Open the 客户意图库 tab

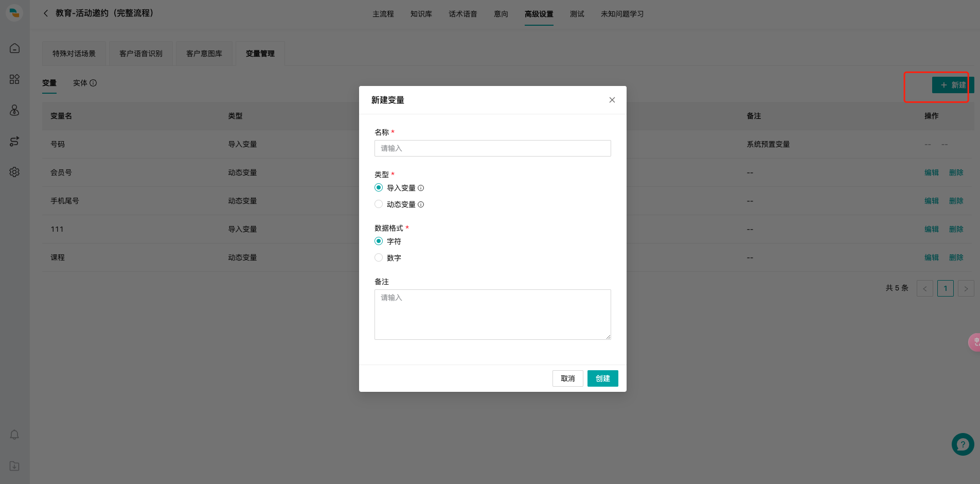click(x=204, y=54)
